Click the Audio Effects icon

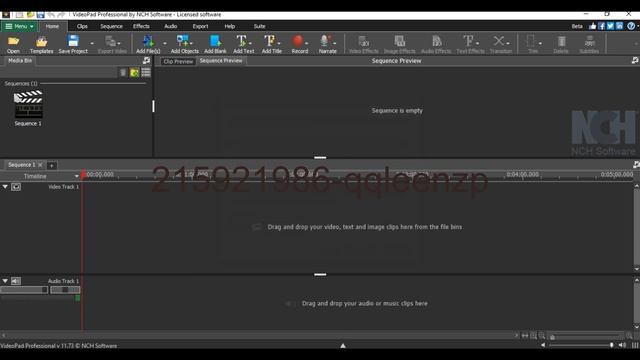pyautogui.click(x=436, y=44)
